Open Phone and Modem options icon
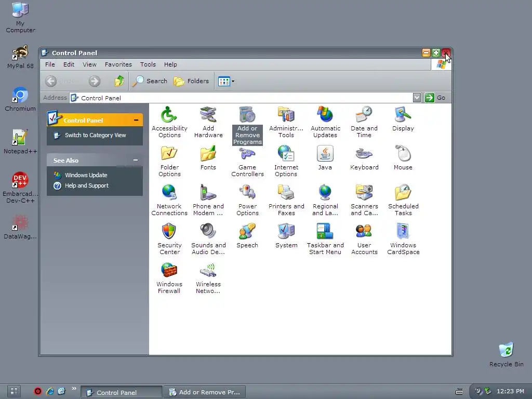 coord(208,200)
